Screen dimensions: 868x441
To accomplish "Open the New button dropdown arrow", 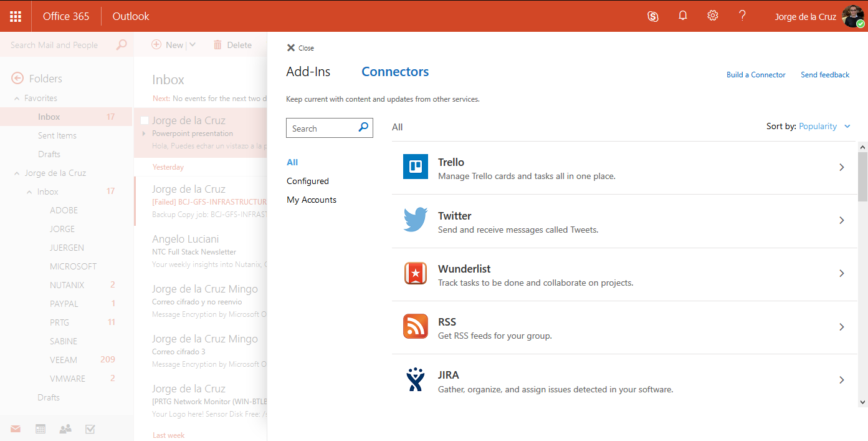I will click(193, 45).
